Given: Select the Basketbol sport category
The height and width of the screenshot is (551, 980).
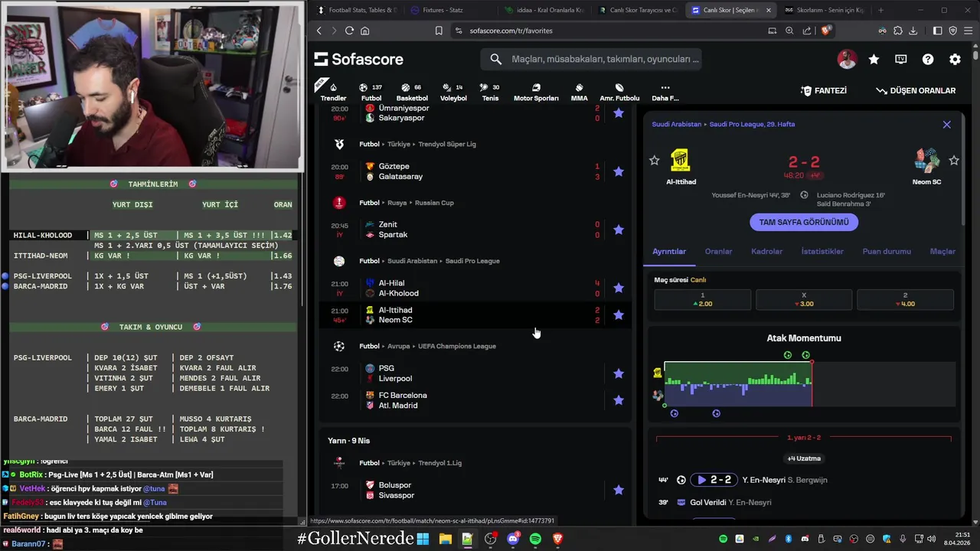Looking at the screenshot, I should 412,92.
